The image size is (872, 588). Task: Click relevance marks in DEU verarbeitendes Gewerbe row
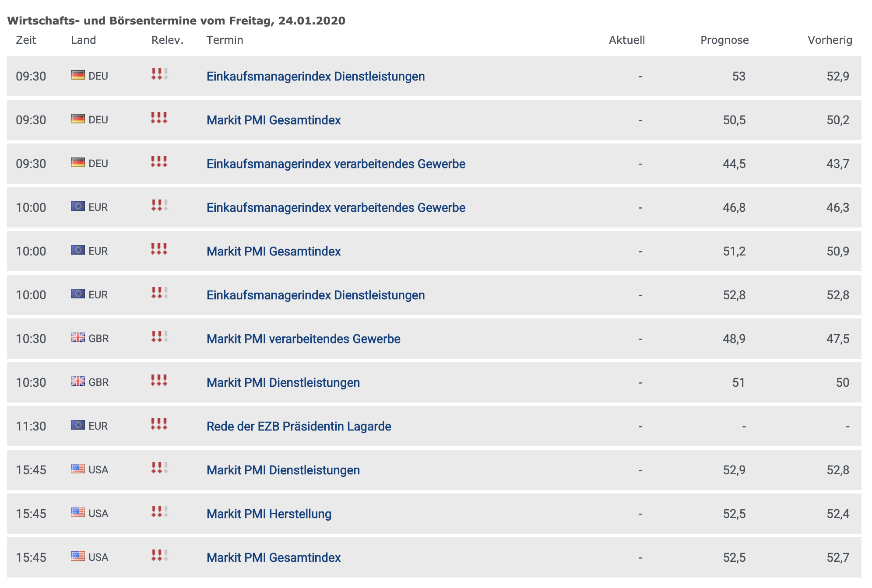pyautogui.click(x=160, y=161)
